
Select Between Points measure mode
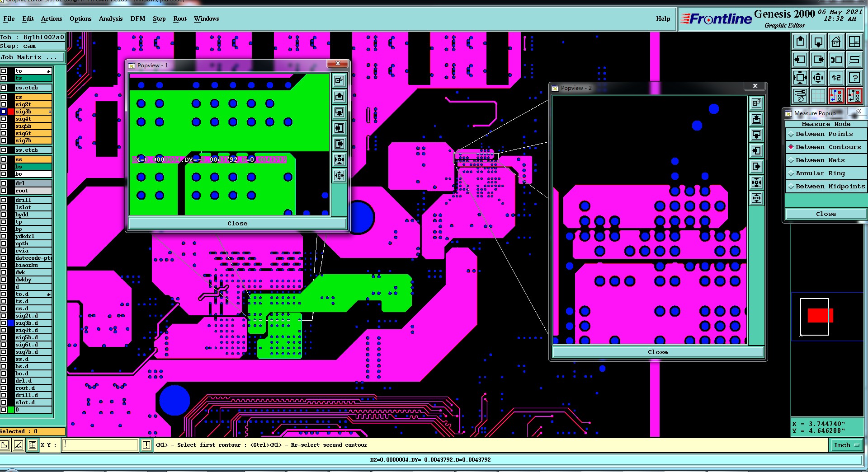pos(826,134)
